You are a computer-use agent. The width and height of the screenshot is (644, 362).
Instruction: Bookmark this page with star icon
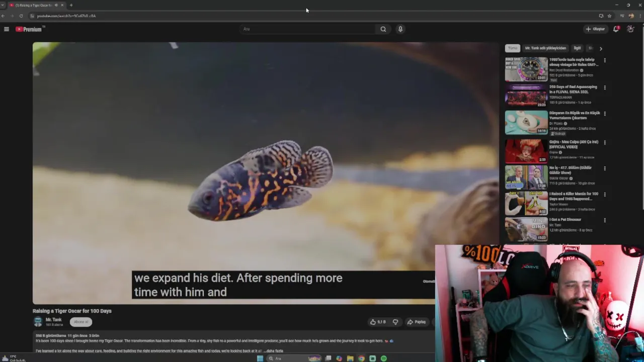point(609,16)
